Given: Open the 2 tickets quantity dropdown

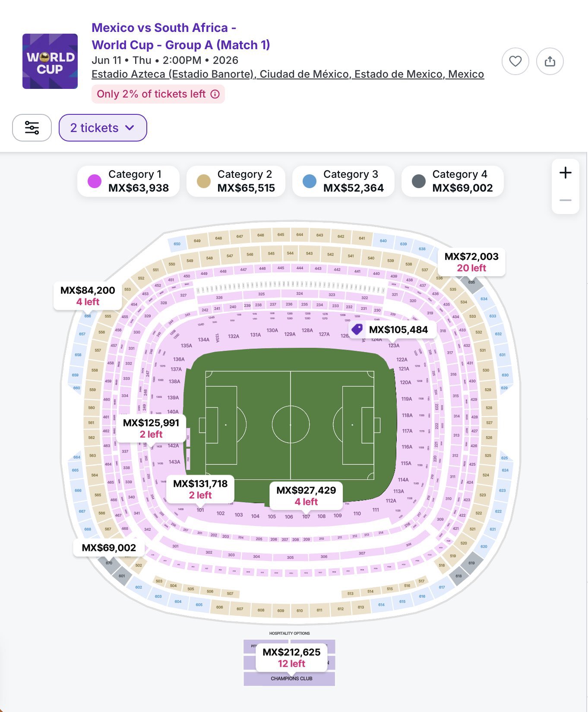Looking at the screenshot, I should (103, 128).
